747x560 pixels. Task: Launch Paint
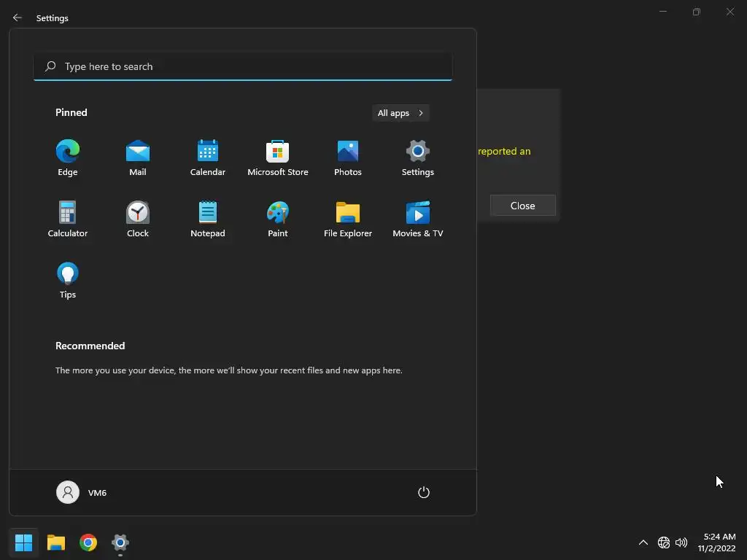coord(278,219)
